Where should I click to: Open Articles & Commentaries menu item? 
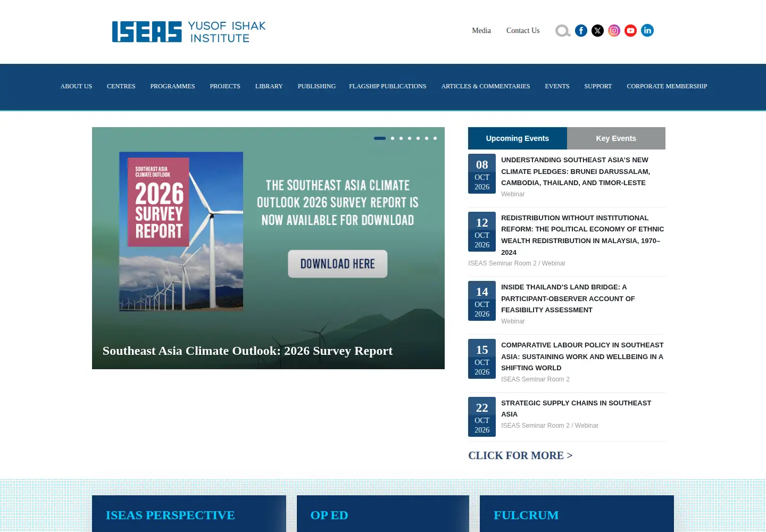(x=486, y=86)
